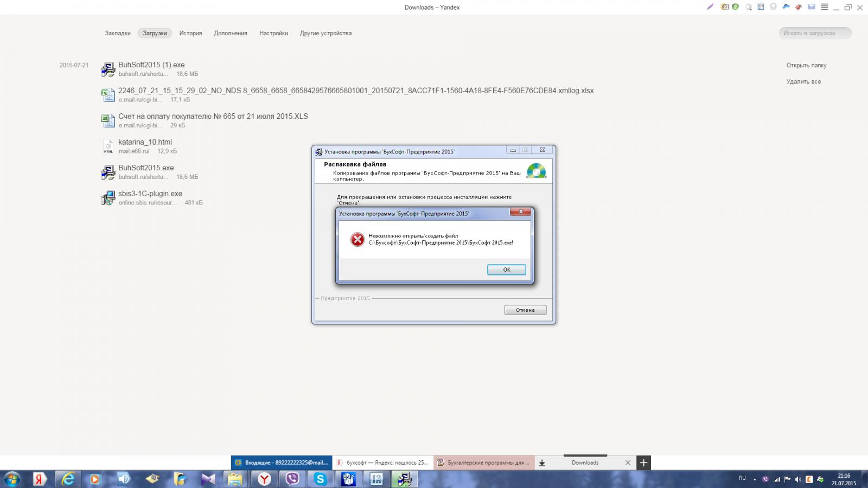Expand hidden system tray icons arrow

[754, 479]
